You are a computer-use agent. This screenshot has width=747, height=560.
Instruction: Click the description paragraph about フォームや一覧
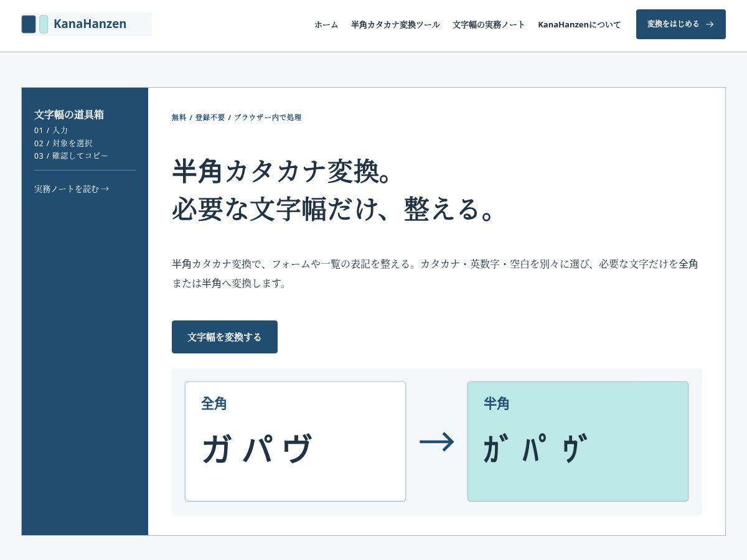point(435,273)
